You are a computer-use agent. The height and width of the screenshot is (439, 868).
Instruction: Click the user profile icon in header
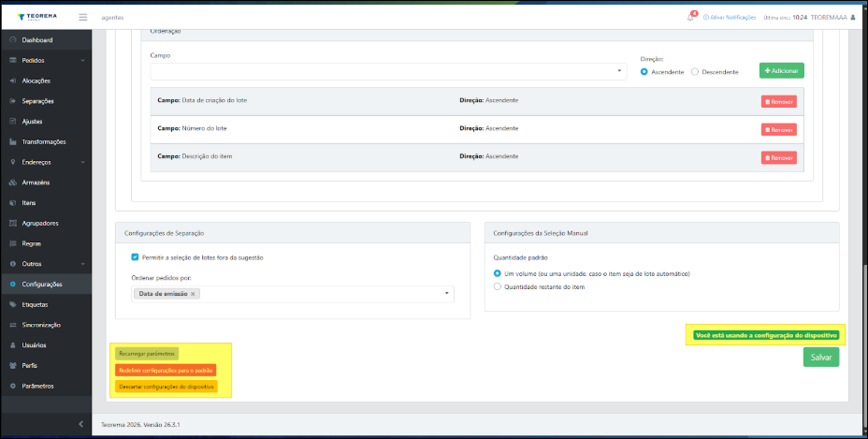[x=852, y=17]
